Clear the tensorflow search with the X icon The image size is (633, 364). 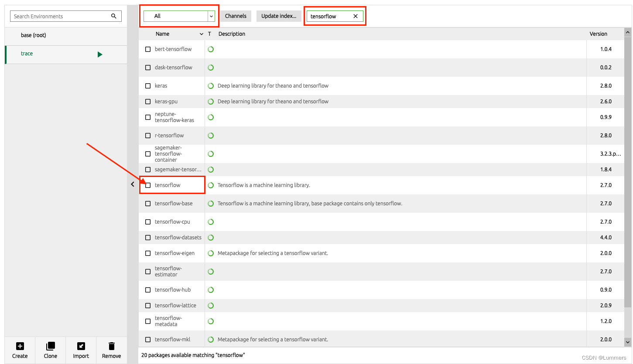[x=355, y=16]
